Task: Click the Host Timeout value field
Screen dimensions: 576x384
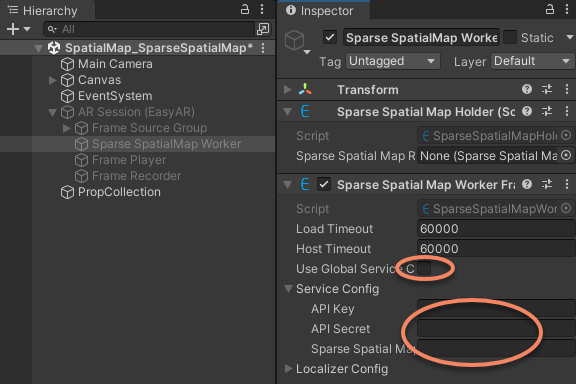Action: 496,248
